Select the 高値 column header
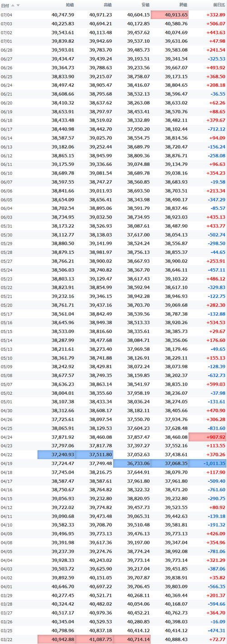The height and width of the screenshot is (644, 227). (107, 5)
